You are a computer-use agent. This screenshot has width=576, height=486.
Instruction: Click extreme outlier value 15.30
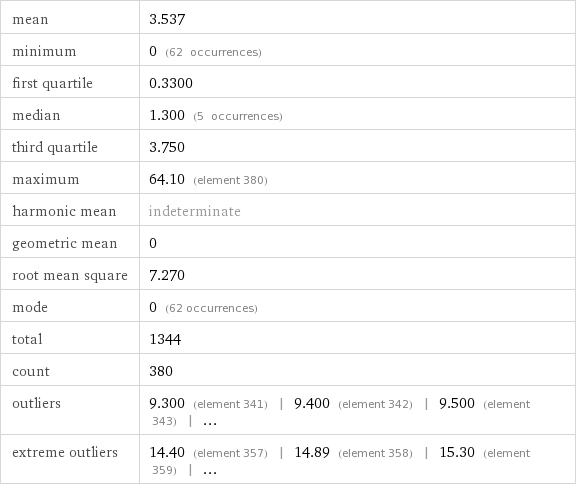tap(457, 453)
